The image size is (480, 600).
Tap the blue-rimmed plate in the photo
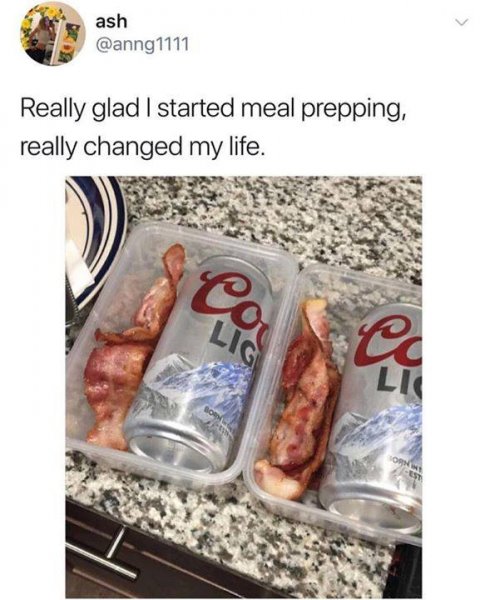(x=96, y=237)
